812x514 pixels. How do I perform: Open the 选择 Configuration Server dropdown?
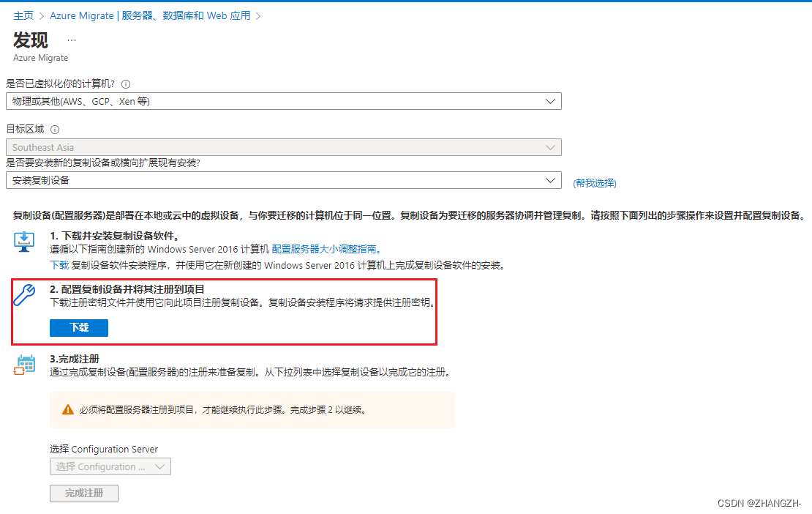[110, 466]
